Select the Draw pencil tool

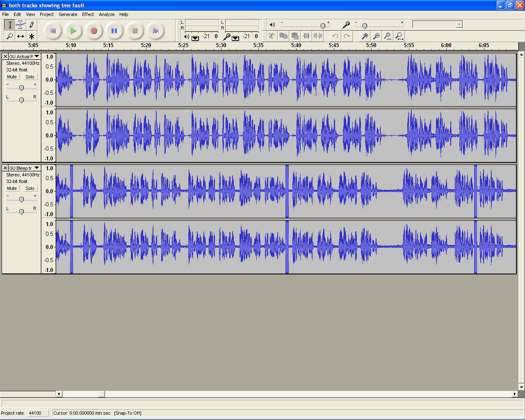(32, 25)
